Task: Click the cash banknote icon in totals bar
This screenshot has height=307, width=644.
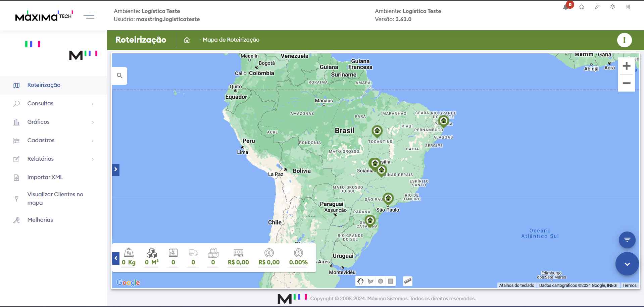Action: (x=238, y=253)
